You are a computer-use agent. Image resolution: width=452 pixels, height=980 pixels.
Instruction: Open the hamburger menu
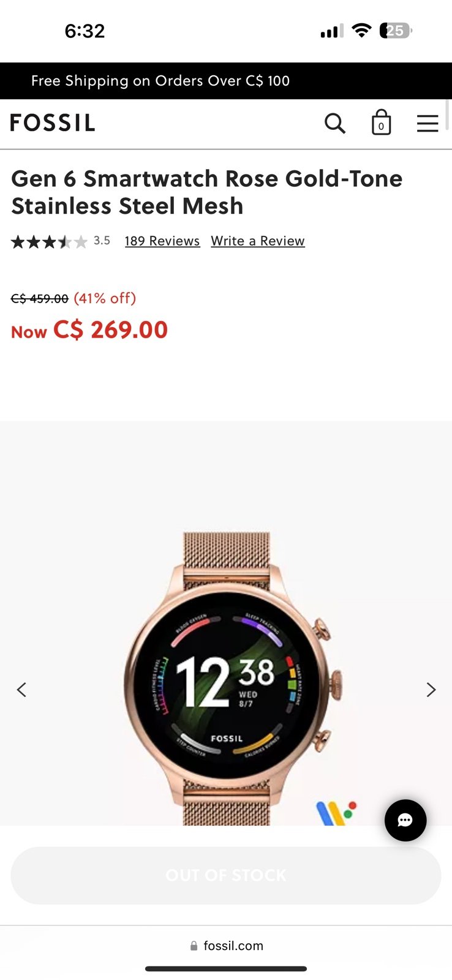pyautogui.click(x=428, y=123)
